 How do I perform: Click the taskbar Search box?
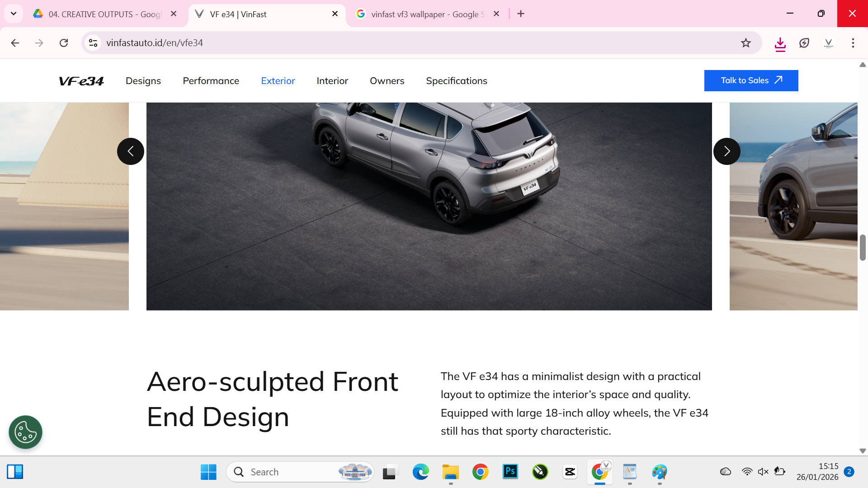[x=300, y=472]
